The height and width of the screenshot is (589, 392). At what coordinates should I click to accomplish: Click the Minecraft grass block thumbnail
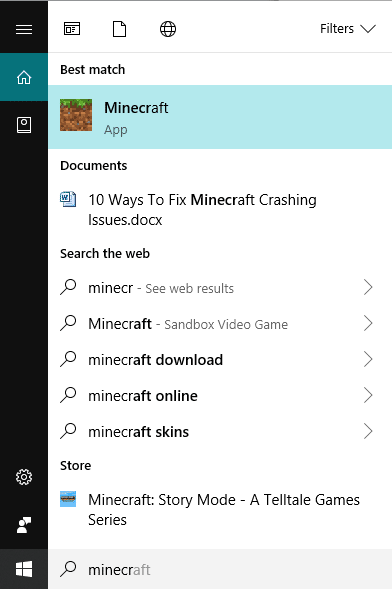[76, 115]
